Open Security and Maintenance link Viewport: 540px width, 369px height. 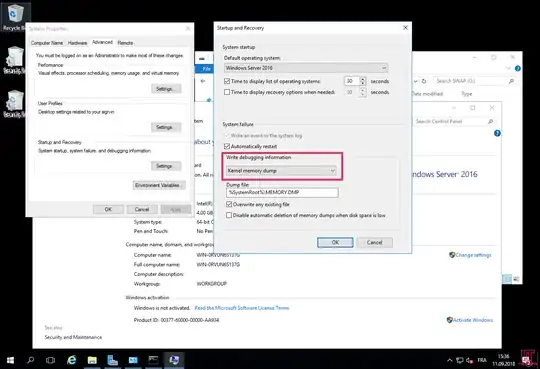pos(73,337)
